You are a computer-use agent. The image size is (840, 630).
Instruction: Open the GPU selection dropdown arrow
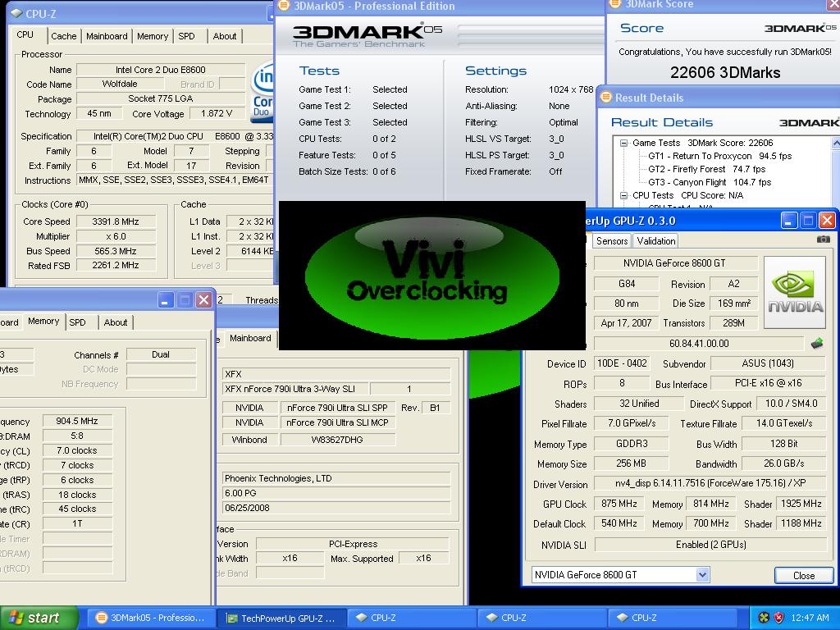tap(703, 575)
